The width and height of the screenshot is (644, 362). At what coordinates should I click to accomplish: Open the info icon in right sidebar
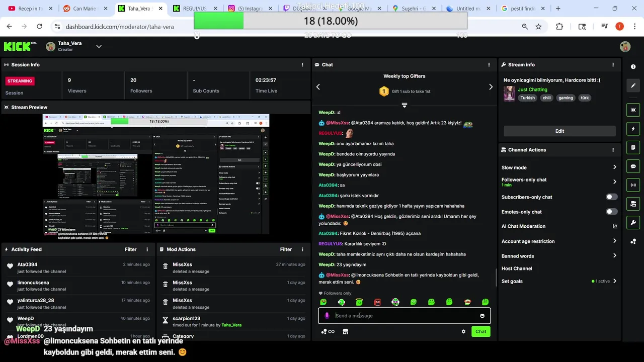633,67
